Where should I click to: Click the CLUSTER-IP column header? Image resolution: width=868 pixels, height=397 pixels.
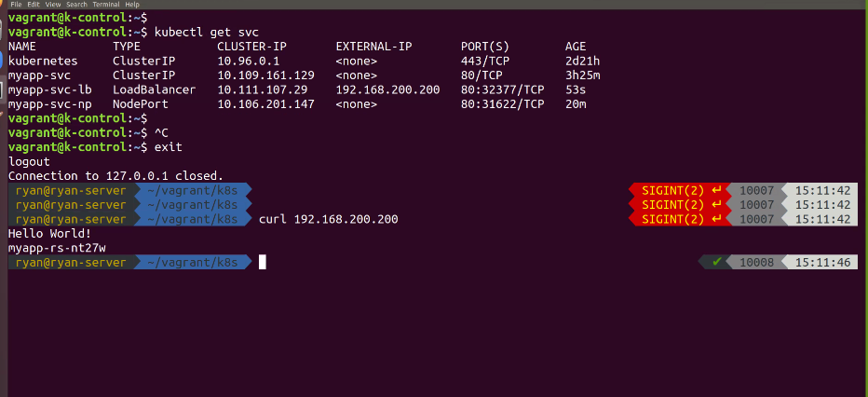(251, 47)
